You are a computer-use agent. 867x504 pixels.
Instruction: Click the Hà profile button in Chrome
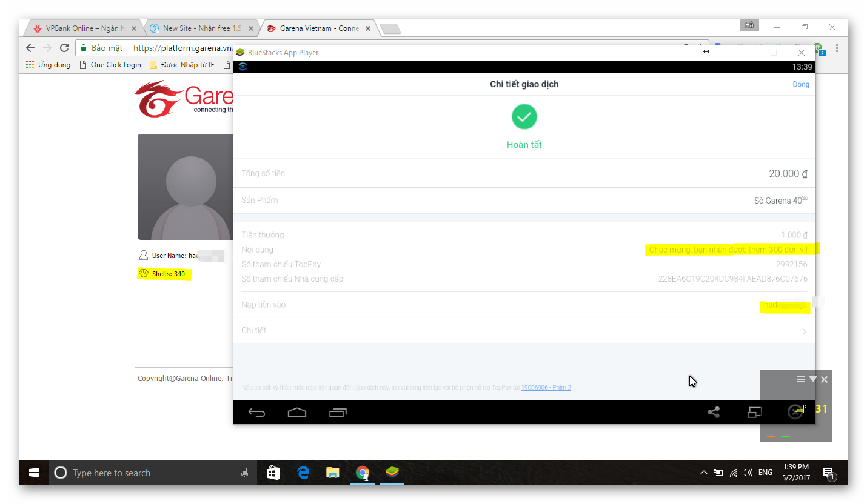[x=749, y=25]
